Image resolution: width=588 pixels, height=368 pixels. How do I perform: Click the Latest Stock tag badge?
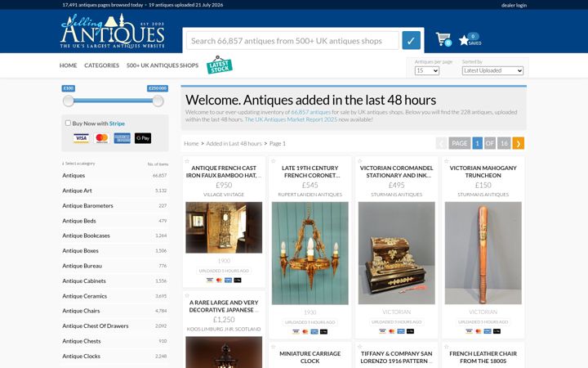(220, 65)
